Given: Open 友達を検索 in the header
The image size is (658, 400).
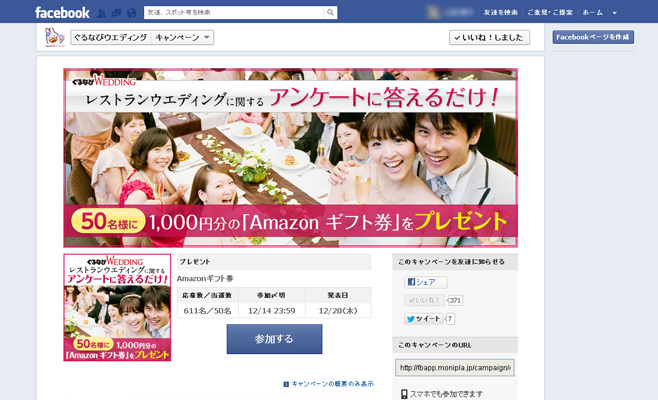Looking at the screenshot, I should (500, 13).
